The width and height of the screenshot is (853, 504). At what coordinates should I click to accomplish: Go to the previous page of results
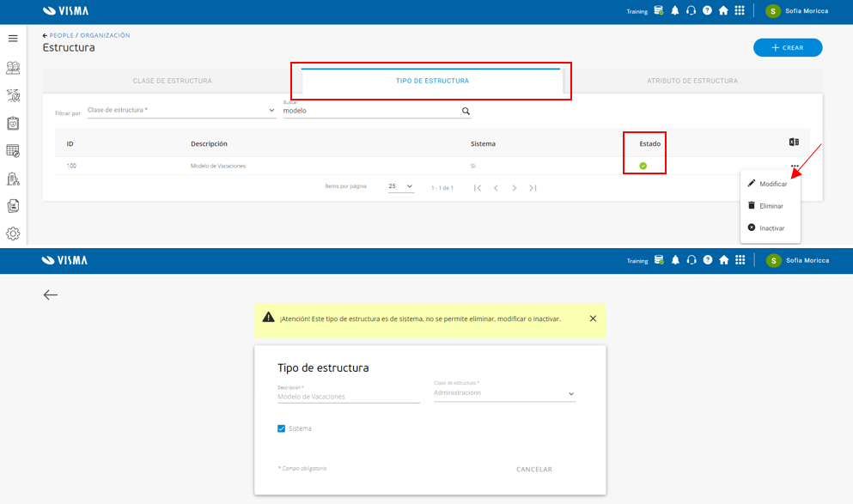[497, 188]
